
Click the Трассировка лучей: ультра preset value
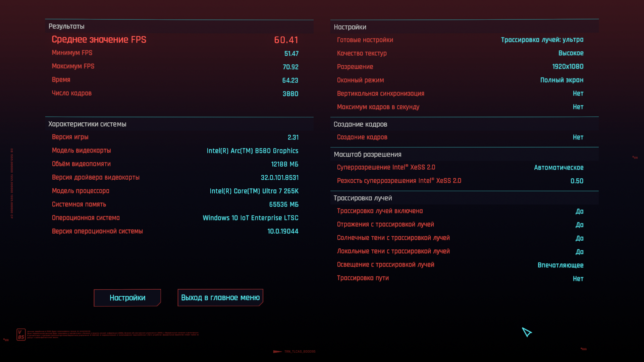click(542, 40)
